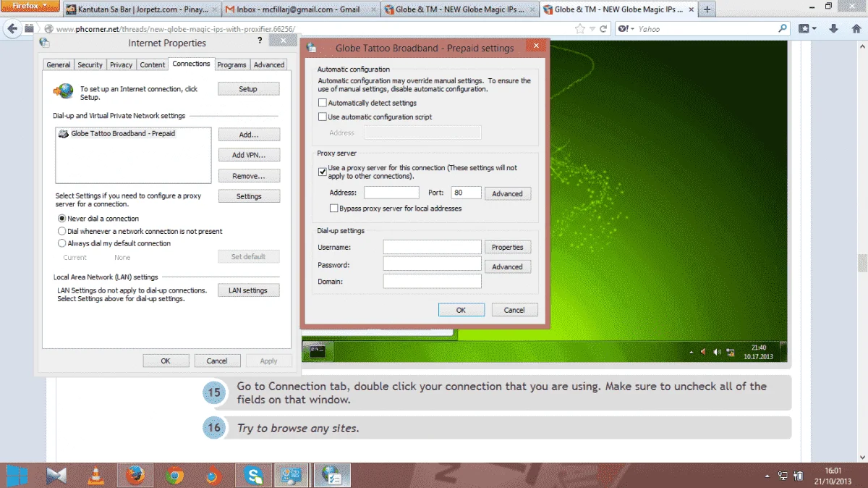Switch to the Security tab
Viewport: 868px width, 488px height.
(x=90, y=64)
